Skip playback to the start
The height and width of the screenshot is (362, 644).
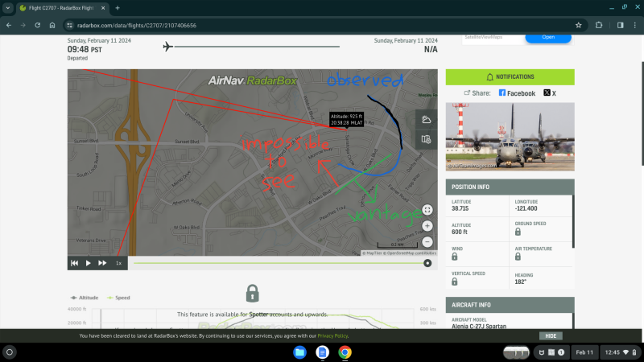pos(74,263)
